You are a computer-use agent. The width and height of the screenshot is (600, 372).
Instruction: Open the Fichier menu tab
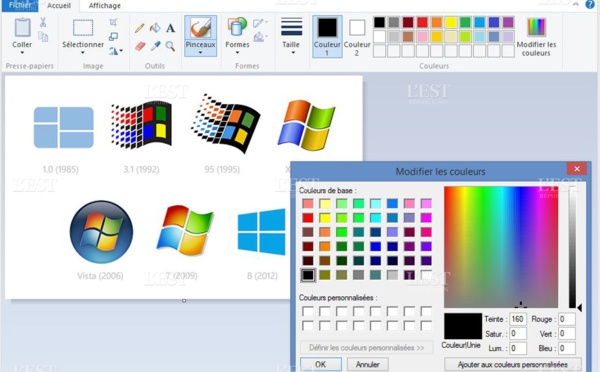click(x=20, y=5)
